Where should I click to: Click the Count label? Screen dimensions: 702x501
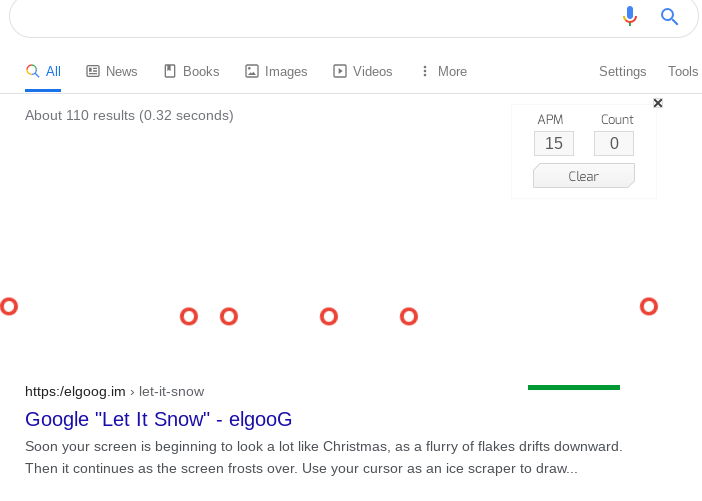tap(617, 120)
